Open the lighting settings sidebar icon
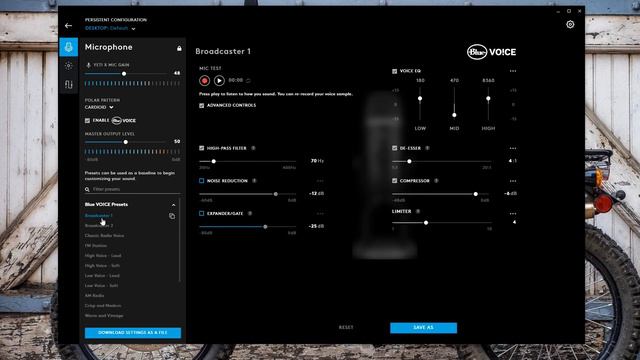 69,66
